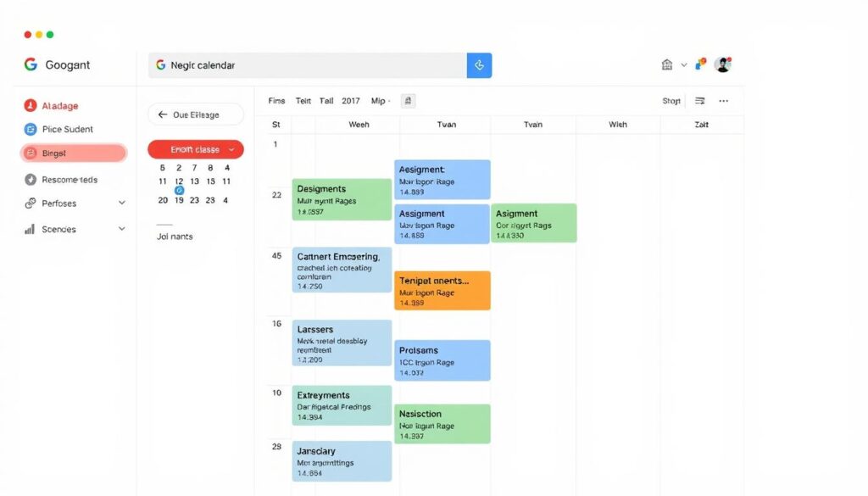Click the printer icon beside Mip

(x=407, y=100)
